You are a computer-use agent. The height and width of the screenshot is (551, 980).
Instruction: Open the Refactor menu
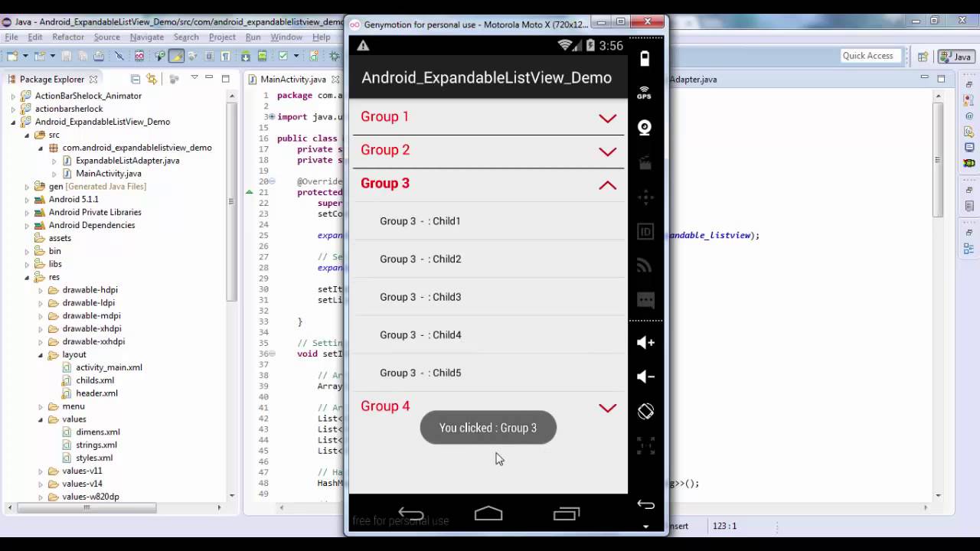(68, 37)
